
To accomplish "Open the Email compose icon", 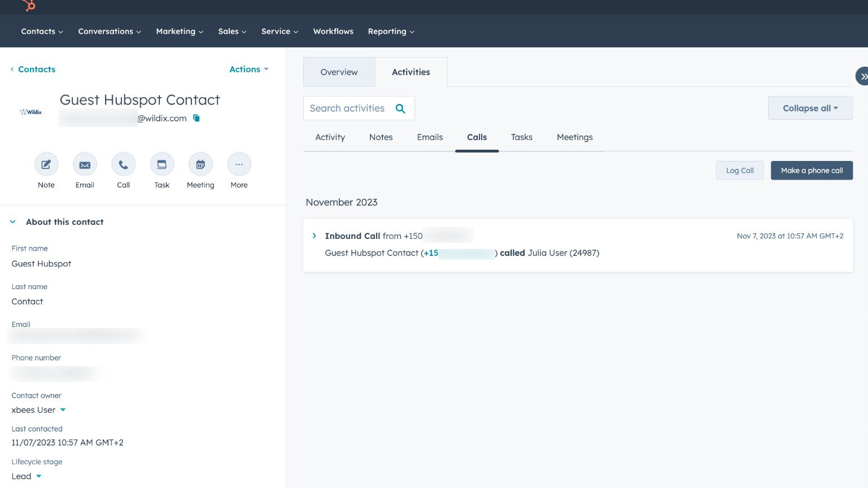I will pos(85,164).
